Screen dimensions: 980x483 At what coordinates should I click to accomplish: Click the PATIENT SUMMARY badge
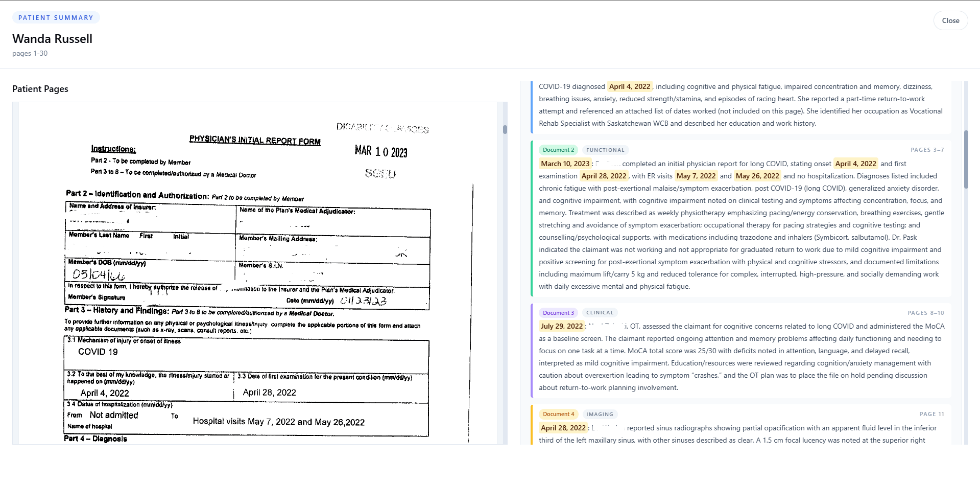click(56, 17)
